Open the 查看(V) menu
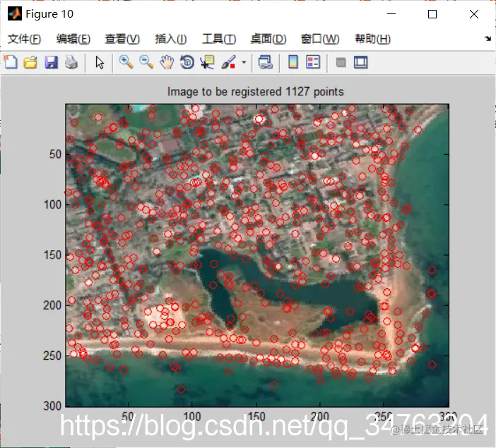The width and height of the screenshot is (496, 448). (122, 39)
